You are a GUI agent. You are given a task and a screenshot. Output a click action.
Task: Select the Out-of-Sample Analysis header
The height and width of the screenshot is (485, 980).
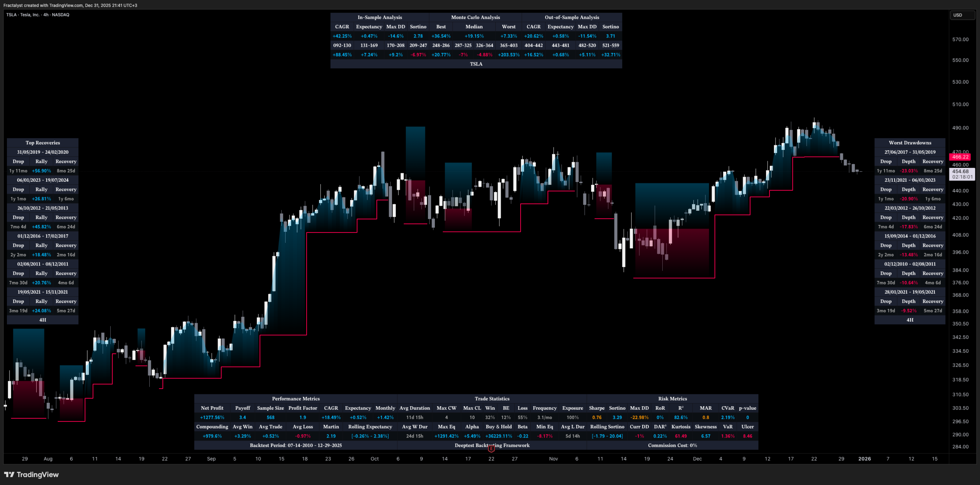pyautogui.click(x=572, y=17)
